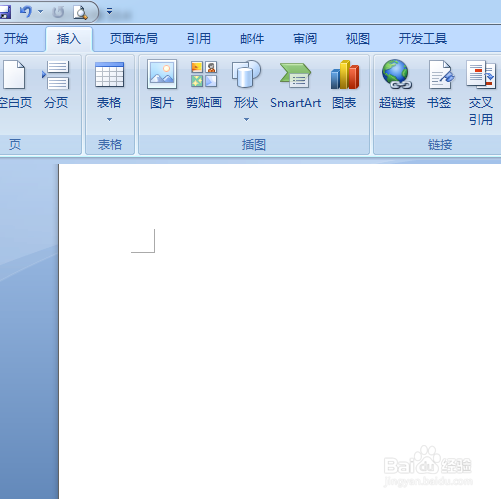Click the Undo arrow icon
The width and height of the screenshot is (501, 499).
[26, 12]
